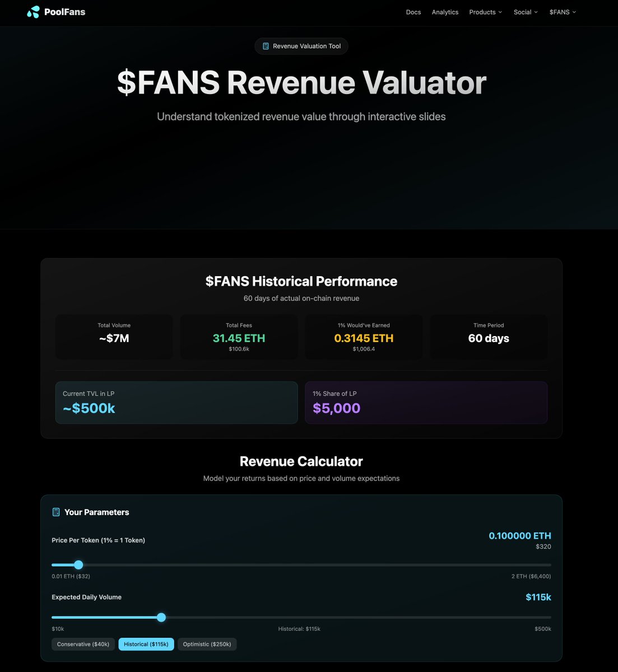Click the calculator icon beside Your Parameters

point(56,512)
